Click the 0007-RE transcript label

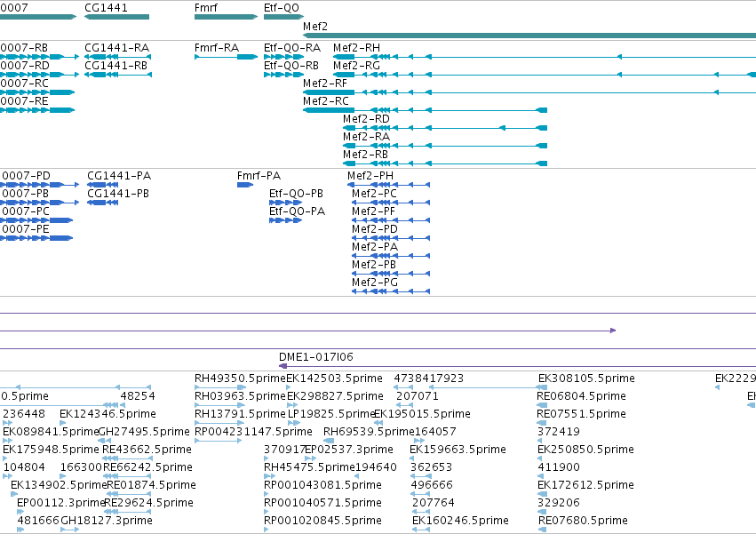pyautogui.click(x=24, y=101)
